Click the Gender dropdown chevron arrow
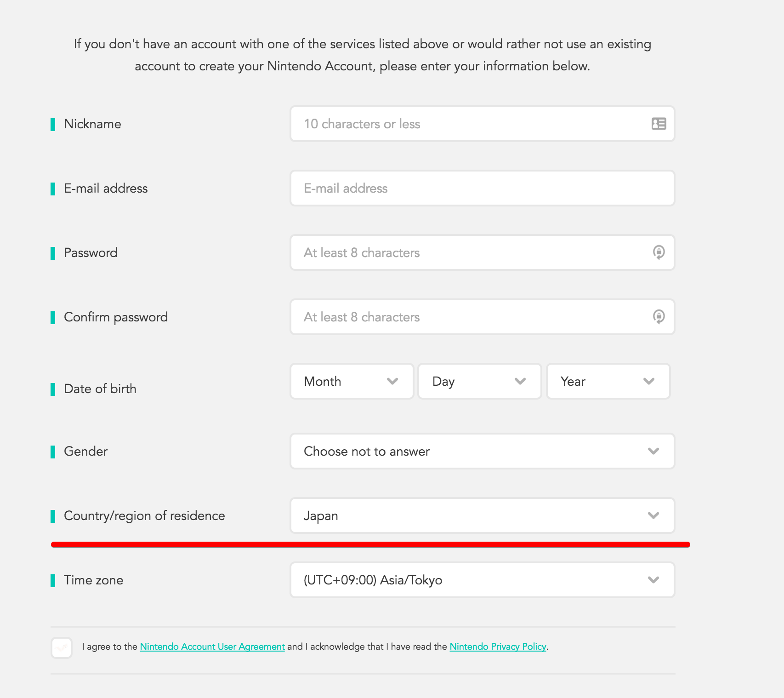 point(653,451)
